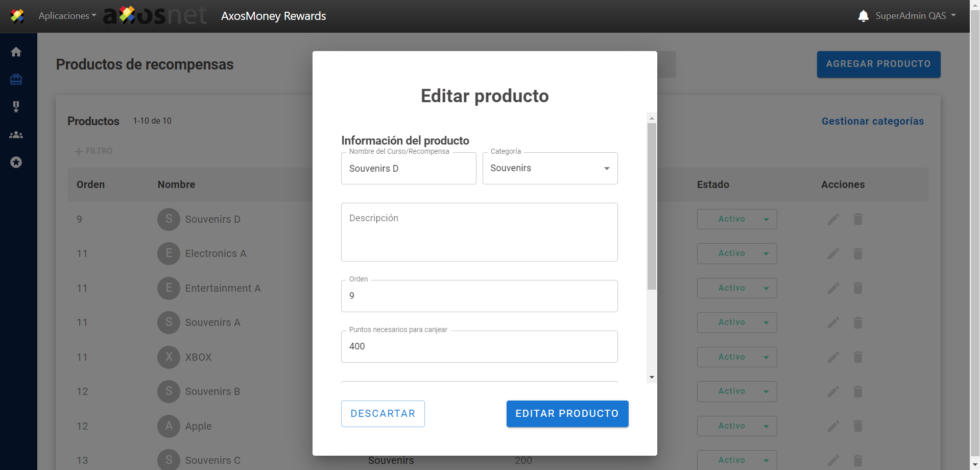The width and height of the screenshot is (980, 470).
Task: Click the star circle icon in sidebar
Action: [x=16, y=162]
